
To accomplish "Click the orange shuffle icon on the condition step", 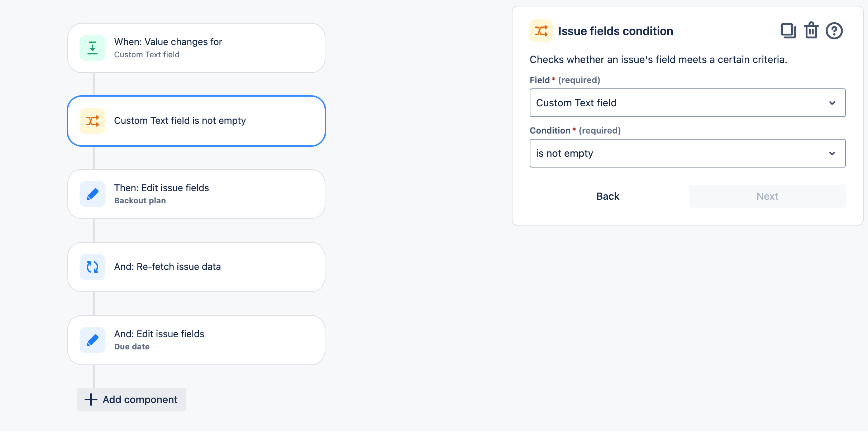I will (92, 121).
